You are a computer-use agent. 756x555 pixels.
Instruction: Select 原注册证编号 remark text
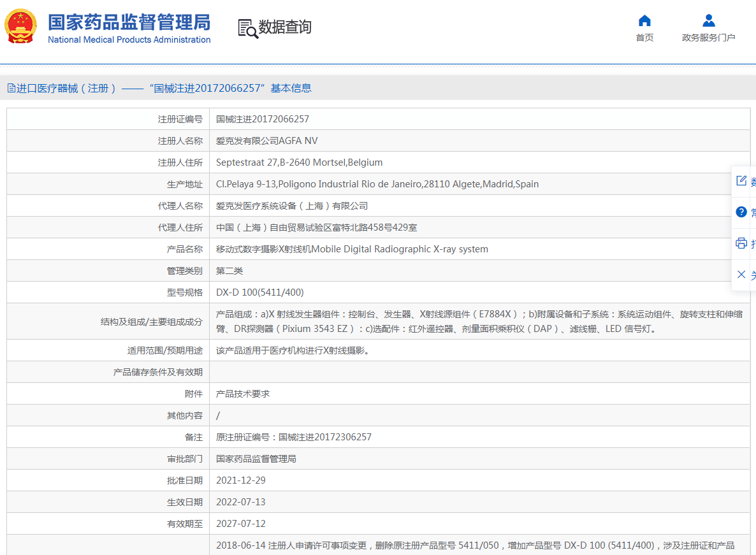click(x=294, y=437)
